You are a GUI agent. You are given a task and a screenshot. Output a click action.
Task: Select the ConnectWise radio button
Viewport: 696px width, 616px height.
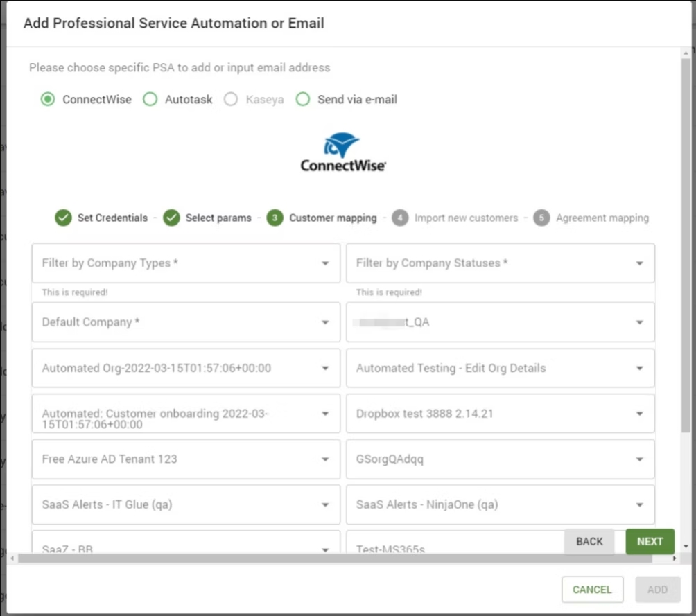48,99
